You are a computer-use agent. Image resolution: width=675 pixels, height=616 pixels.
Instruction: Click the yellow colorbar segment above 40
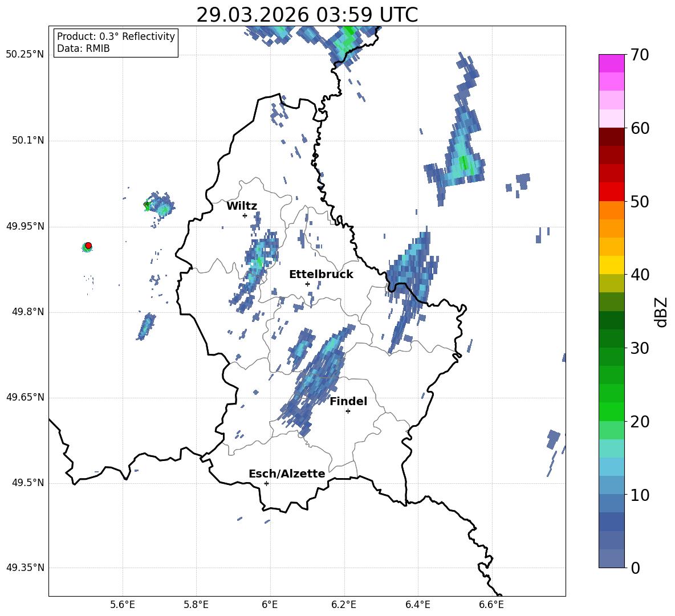point(611,265)
